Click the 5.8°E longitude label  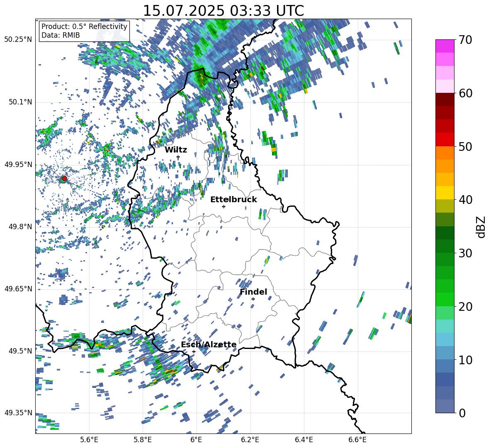(143, 440)
